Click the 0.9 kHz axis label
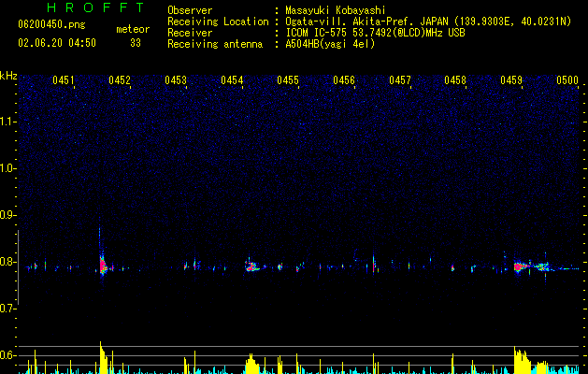 click(x=8, y=215)
